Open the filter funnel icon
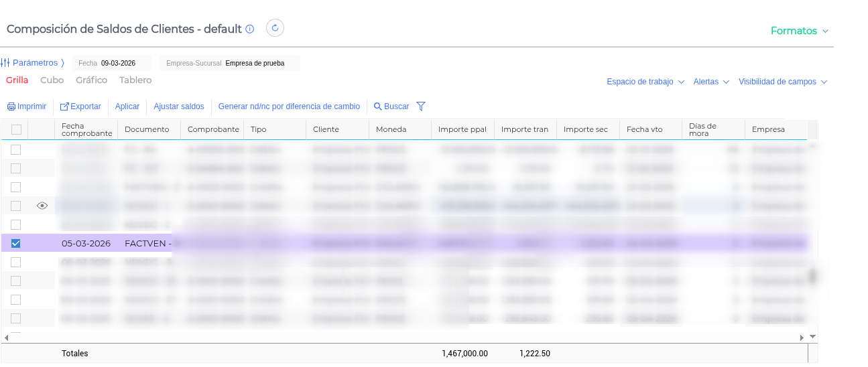Viewport: 868px width, 367px height. pyautogui.click(x=421, y=106)
